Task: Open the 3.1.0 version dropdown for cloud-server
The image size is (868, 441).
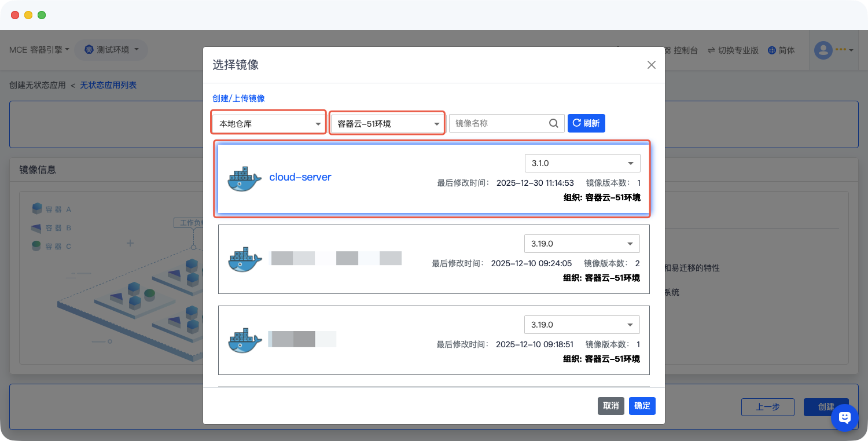Action: pyautogui.click(x=582, y=163)
